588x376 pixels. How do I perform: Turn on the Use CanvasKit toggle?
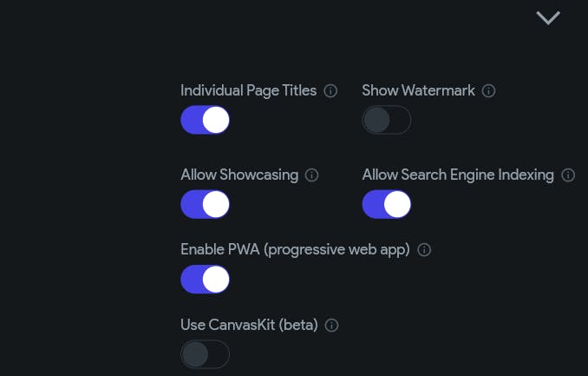coord(205,354)
